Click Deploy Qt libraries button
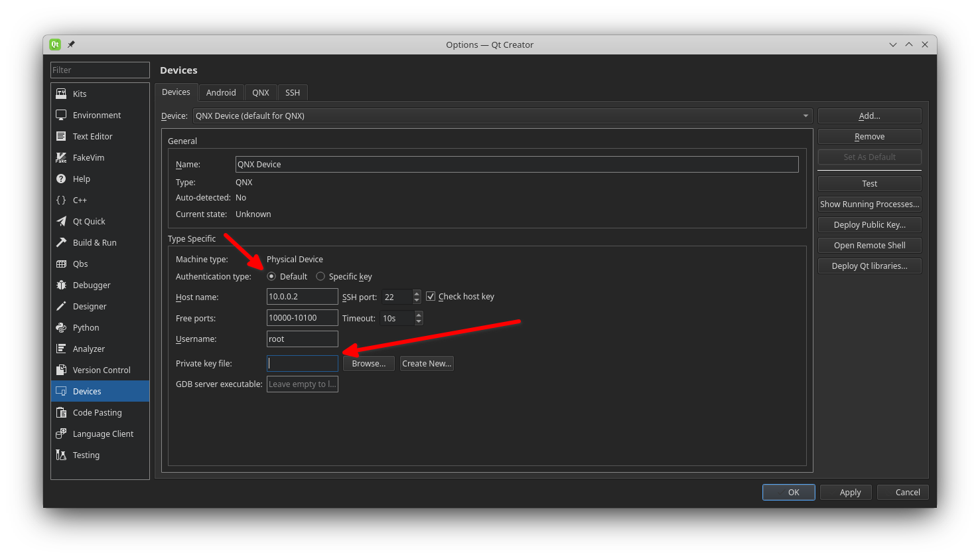The height and width of the screenshot is (559, 980). (x=869, y=266)
